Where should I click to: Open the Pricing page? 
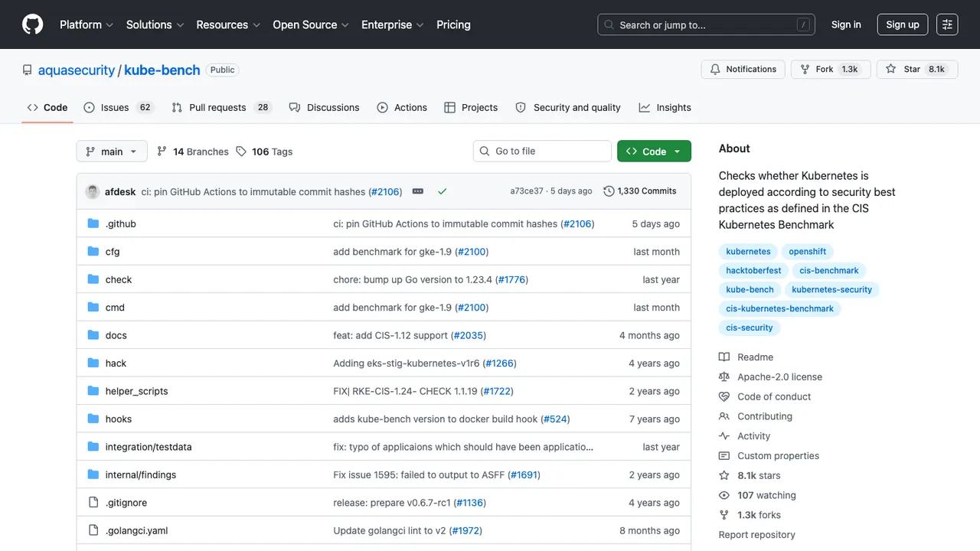(453, 24)
